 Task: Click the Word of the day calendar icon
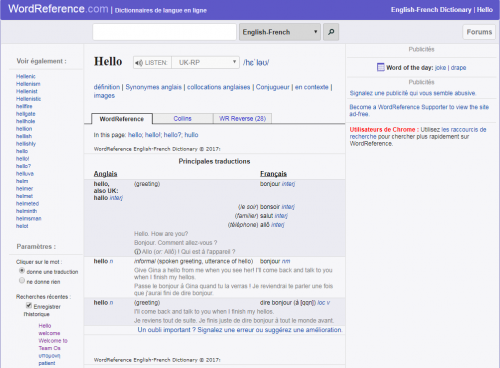[x=380, y=67]
